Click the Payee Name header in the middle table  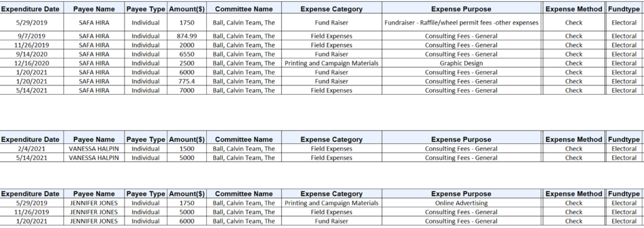coord(94,139)
